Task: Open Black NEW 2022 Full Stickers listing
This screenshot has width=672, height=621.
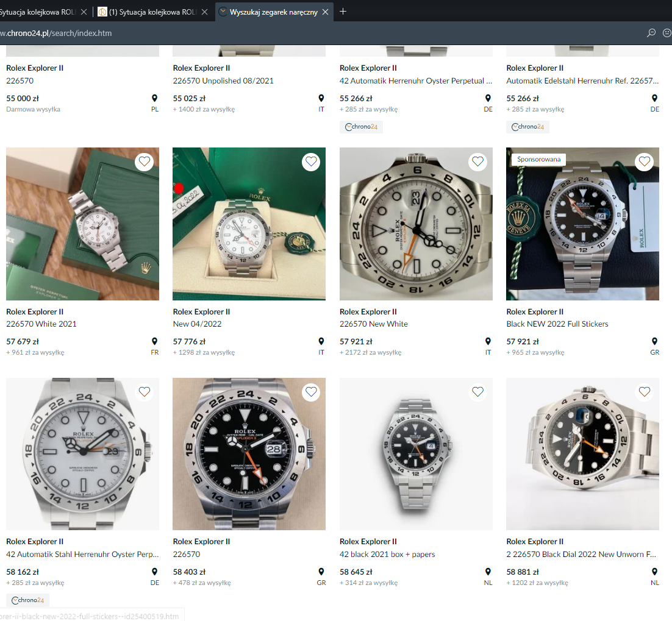Action: (557, 324)
